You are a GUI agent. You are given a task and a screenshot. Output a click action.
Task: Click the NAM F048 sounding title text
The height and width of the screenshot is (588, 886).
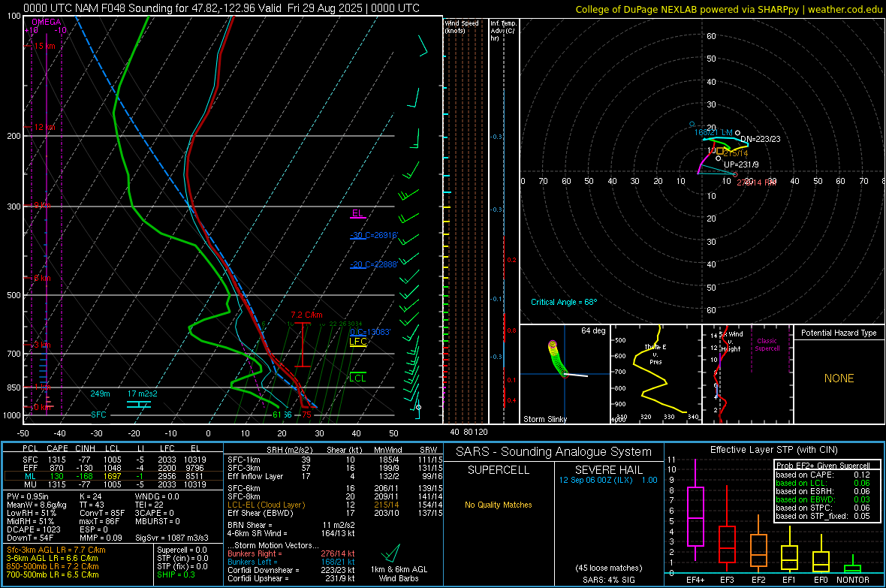coord(221,8)
